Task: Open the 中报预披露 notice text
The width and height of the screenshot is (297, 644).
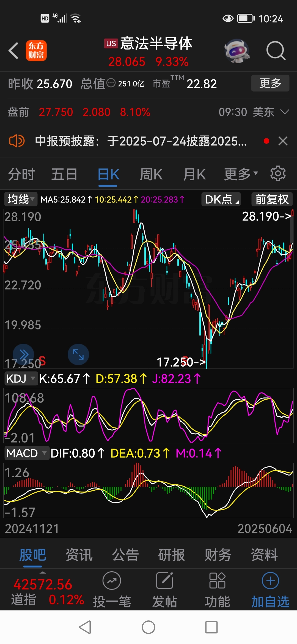Action: click(141, 141)
